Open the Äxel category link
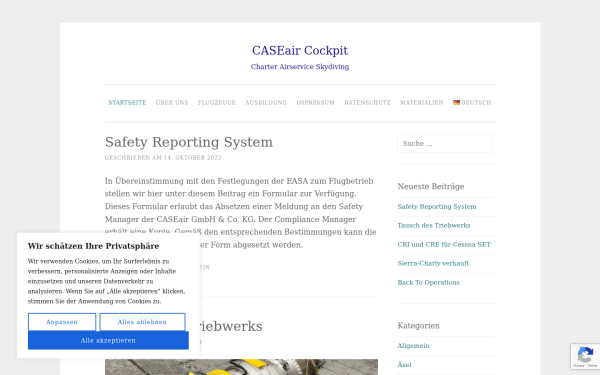The width and height of the screenshot is (600, 375). [x=404, y=365]
